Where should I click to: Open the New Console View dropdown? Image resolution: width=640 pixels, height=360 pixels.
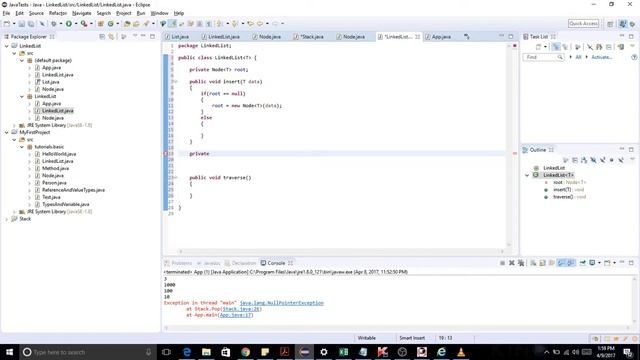point(614,263)
